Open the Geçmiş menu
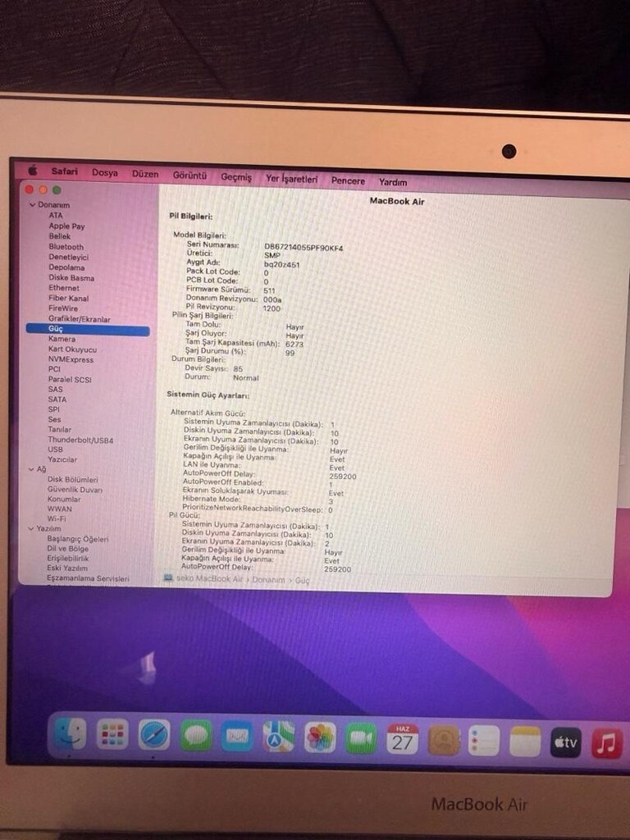The width and height of the screenshot is (630, 840). coord(236,177)
